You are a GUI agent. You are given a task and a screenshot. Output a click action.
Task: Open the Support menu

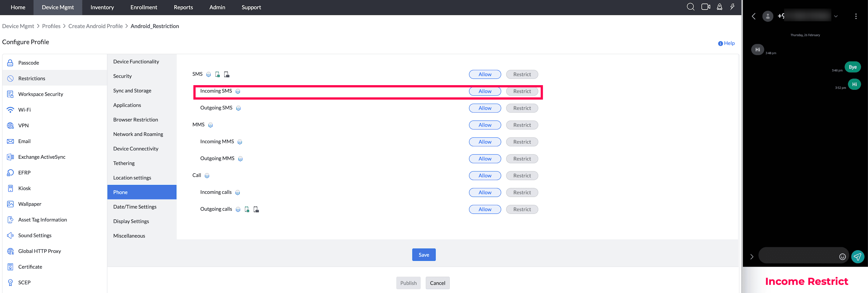(x=251, y=8)
